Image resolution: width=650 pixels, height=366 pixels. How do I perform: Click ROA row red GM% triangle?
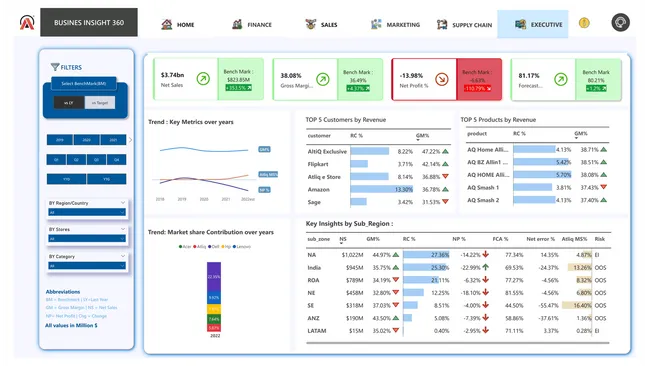coord(395,280)
